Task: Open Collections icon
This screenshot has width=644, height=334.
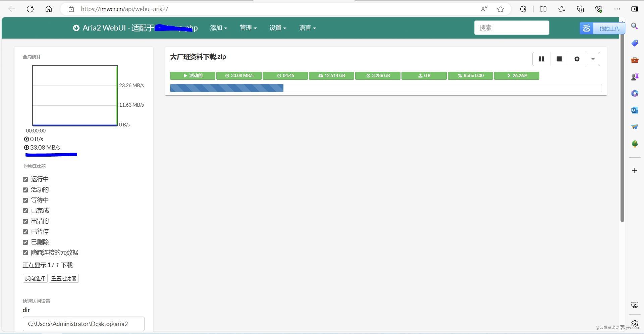Action: [580, 9]
